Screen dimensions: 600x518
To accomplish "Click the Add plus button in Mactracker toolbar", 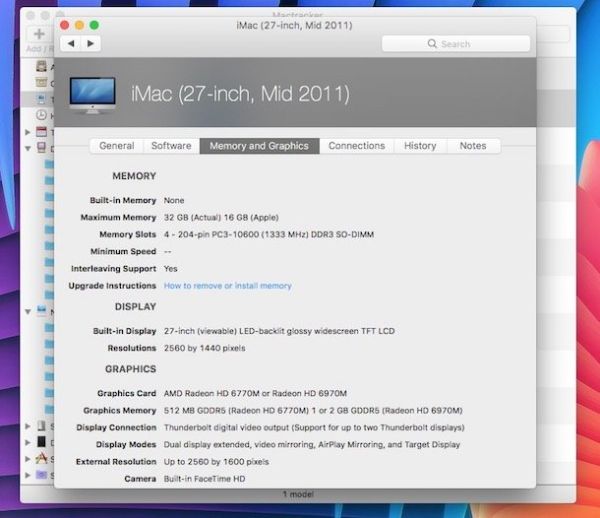I will tap(39, 35).
